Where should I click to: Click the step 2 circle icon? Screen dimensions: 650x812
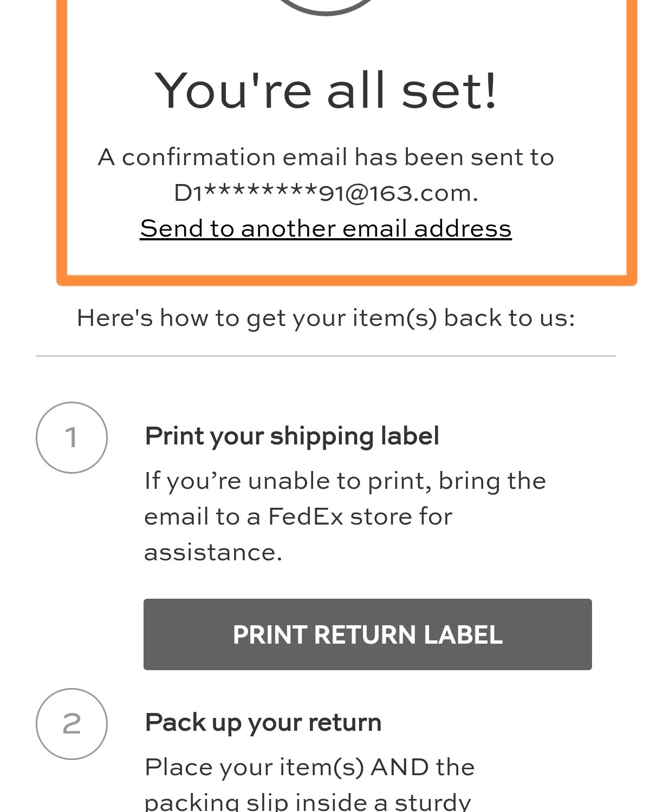click(x=71, y=724)
